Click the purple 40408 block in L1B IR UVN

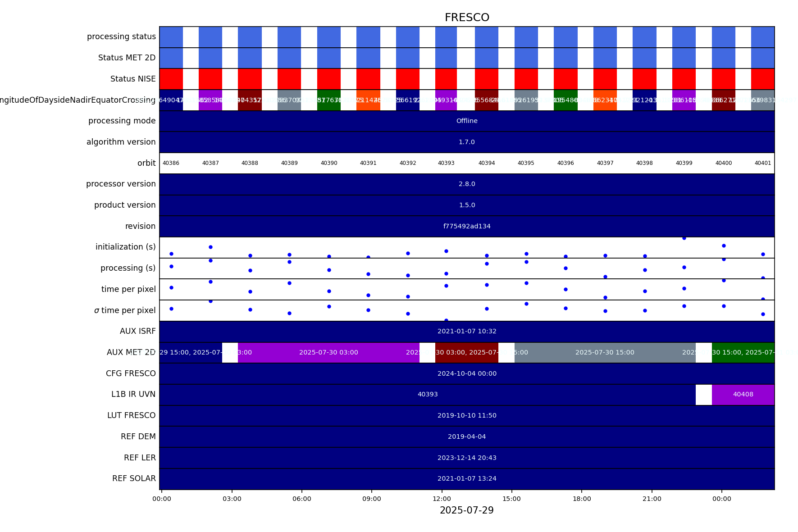(x=743, y=395)
